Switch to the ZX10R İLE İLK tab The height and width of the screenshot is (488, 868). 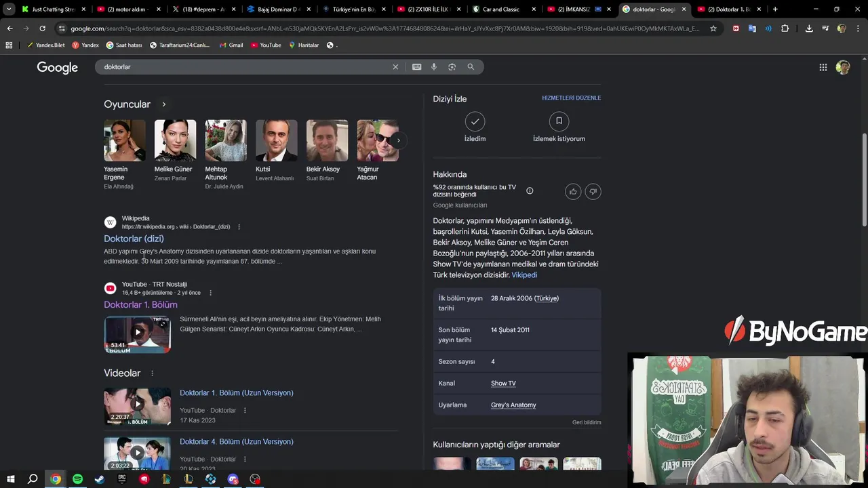429,9
